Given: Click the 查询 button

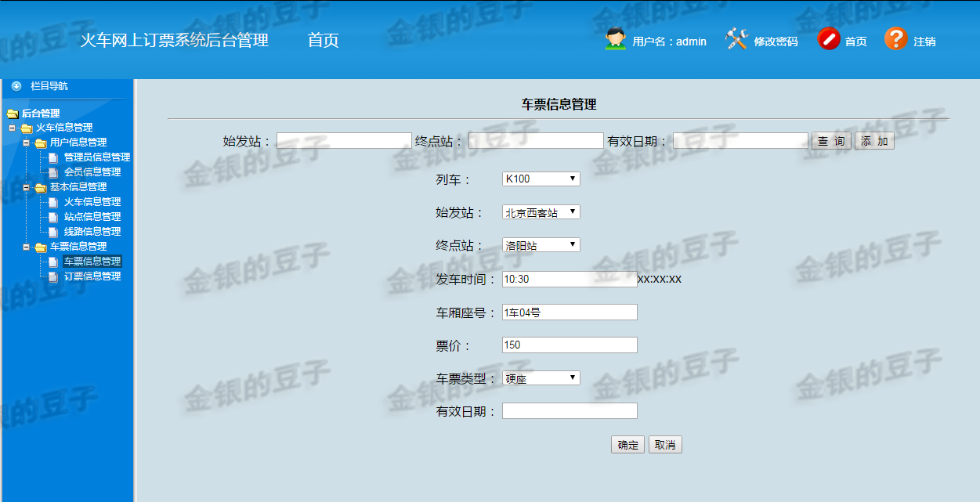Looking at the screenshot, I should pos(830,140).
